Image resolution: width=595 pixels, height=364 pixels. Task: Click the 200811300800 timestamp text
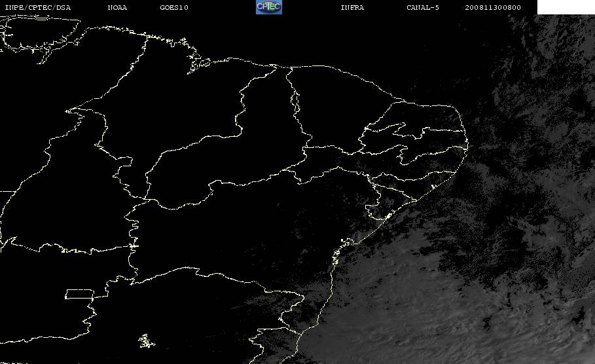[493, 8]
